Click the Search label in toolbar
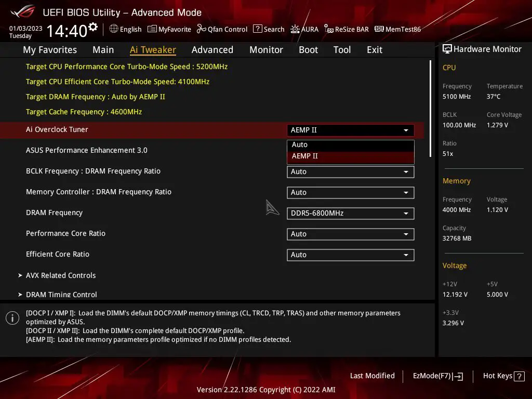 click(274, 30)
